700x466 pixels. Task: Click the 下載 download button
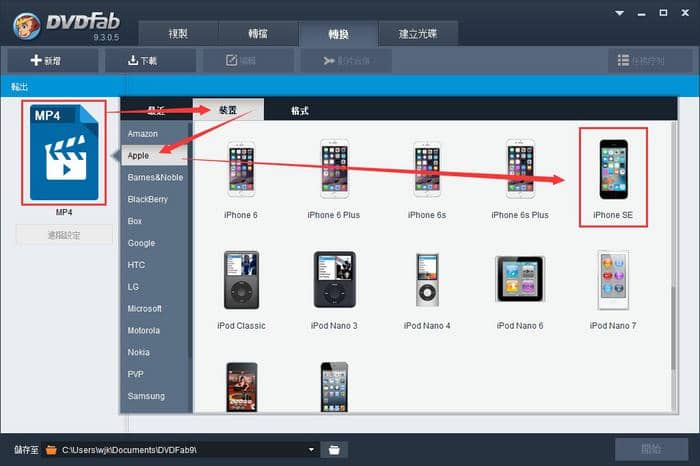150,60
